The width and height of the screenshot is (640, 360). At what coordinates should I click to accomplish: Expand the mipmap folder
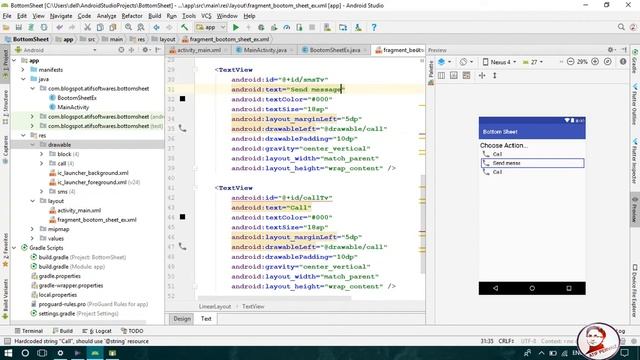[x=33, y=229]
